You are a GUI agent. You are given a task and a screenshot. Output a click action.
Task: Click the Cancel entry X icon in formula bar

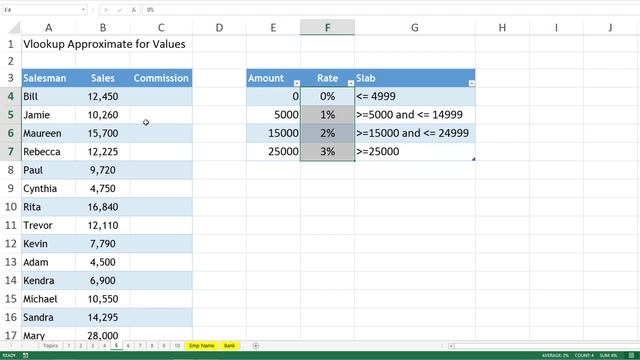(106, 10)
